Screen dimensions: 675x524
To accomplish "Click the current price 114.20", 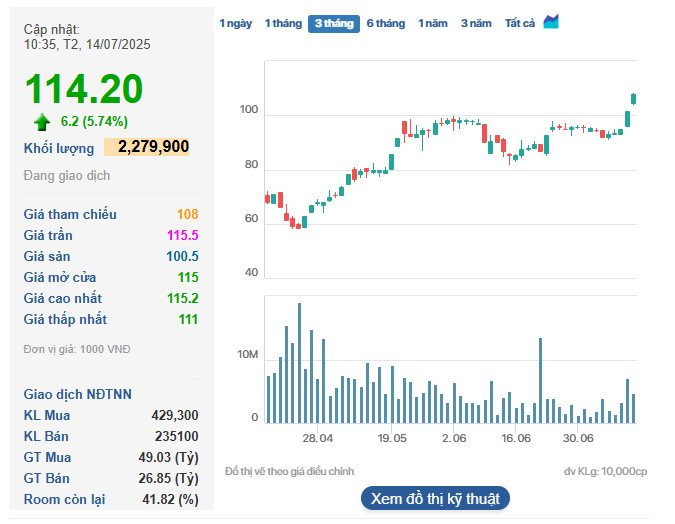I will tap(84, 90).
